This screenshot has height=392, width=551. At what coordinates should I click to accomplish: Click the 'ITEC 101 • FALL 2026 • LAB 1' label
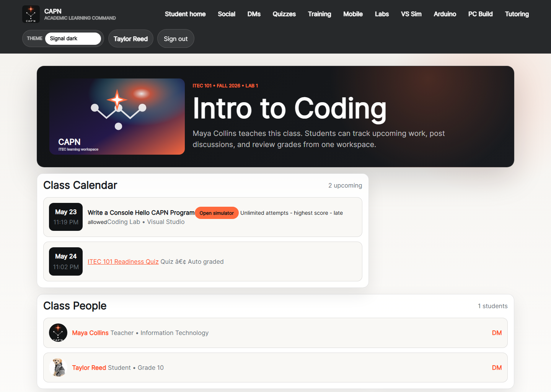(x=225, y=86)
